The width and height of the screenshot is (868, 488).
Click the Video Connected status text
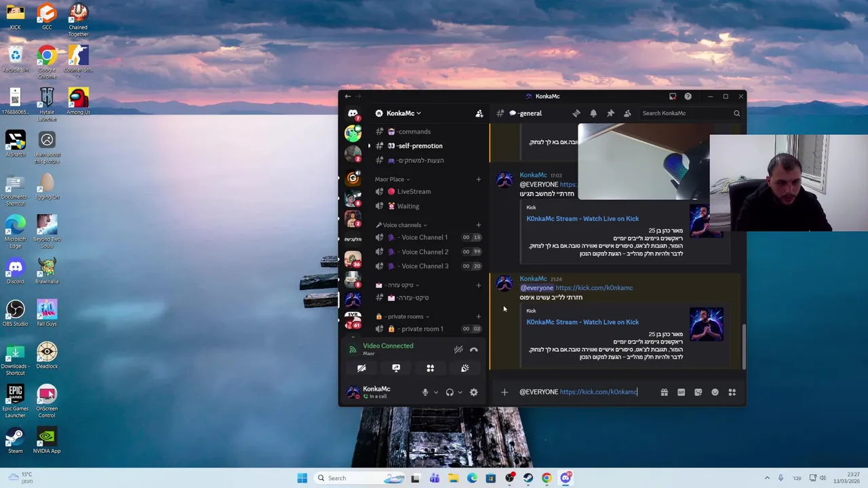(x=388, y=346)
